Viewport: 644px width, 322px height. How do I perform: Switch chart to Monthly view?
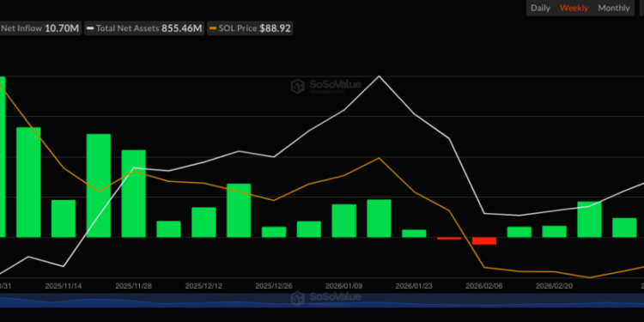[614, 8]
